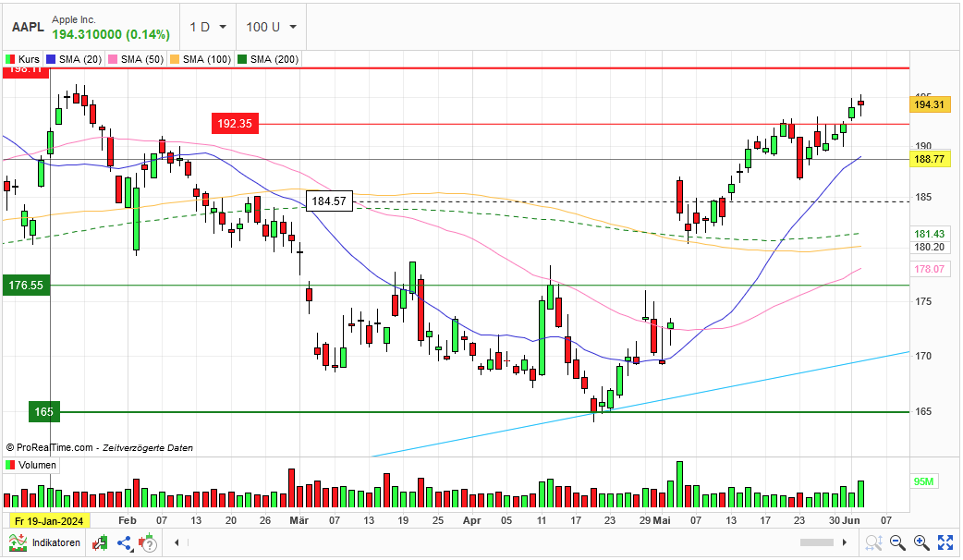This screenshot has width=963, height=560.
Task: Open the Indikatoren panel
Action: pos(44,542)
